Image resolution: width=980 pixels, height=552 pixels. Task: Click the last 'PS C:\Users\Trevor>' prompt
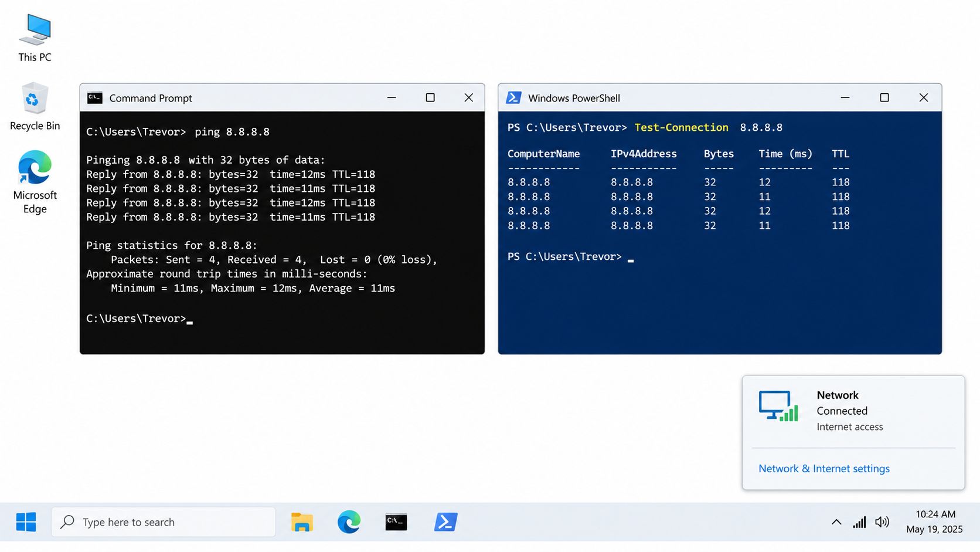(x=564, y=256)
